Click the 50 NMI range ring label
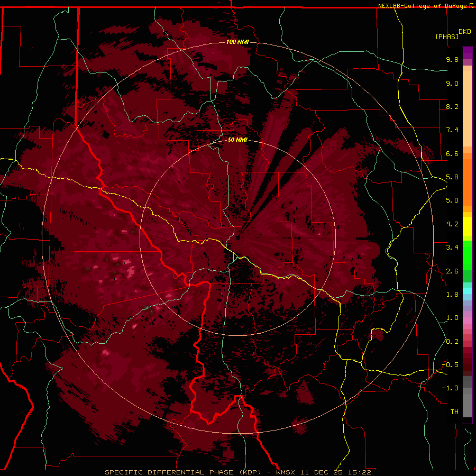The width and height of the screenshot is (476, 476). click(237, 140)
